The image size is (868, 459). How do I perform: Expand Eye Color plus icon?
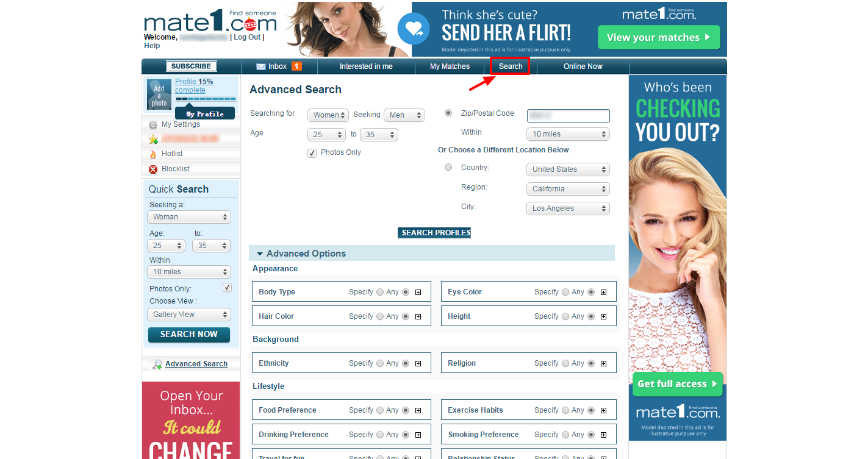604,293
